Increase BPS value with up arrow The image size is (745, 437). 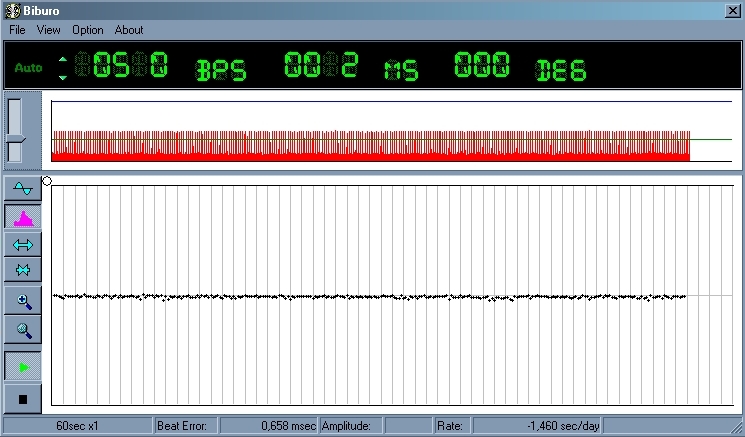pos(63,59)
